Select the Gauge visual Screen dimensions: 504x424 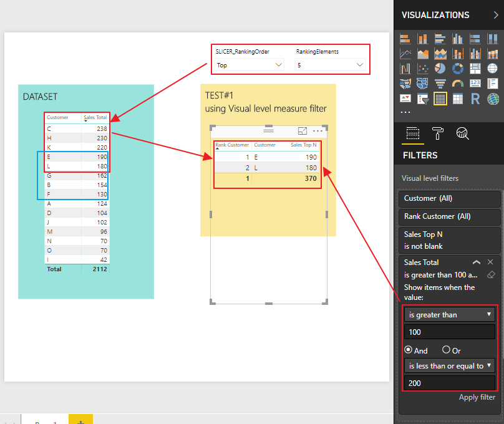pyautogui.click(x=458, y=84)
